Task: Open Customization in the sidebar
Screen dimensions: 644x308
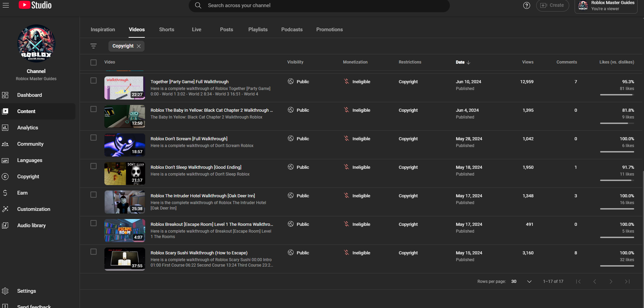Action: click(38, 209)
